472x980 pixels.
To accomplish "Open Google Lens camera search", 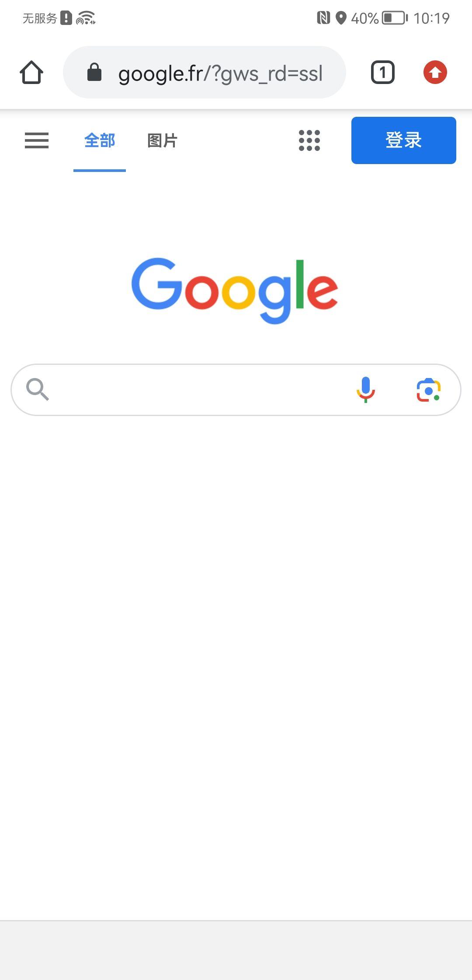I will tap(429, 389).
